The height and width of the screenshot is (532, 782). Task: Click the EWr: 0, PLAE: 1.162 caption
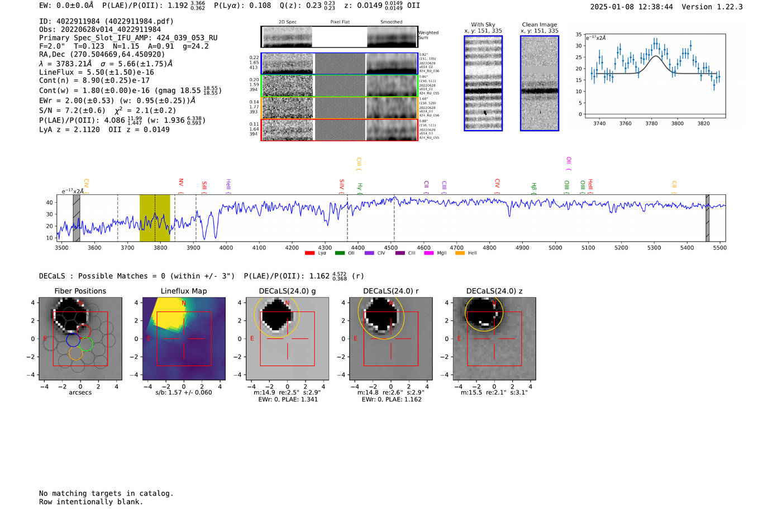pyautogui.click(x=391, y=399)
